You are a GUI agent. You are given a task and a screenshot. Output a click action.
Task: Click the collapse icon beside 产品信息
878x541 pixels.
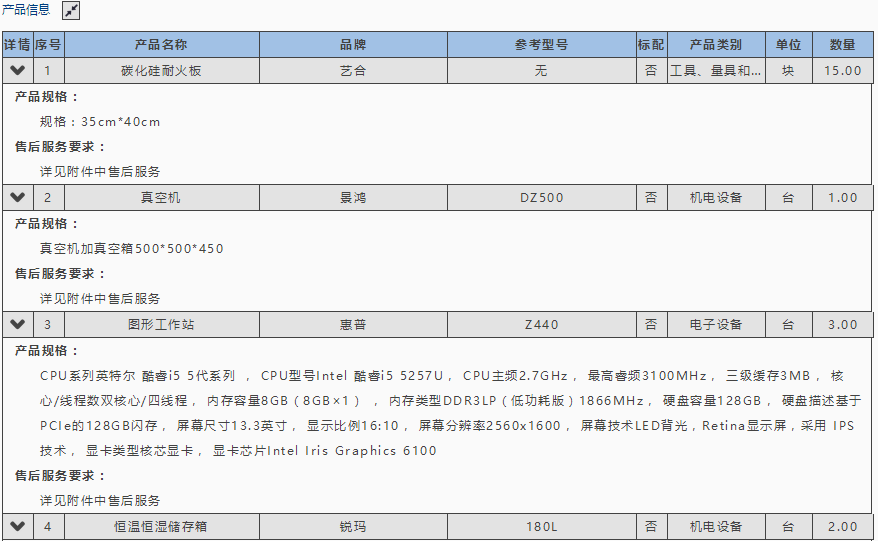71,11
